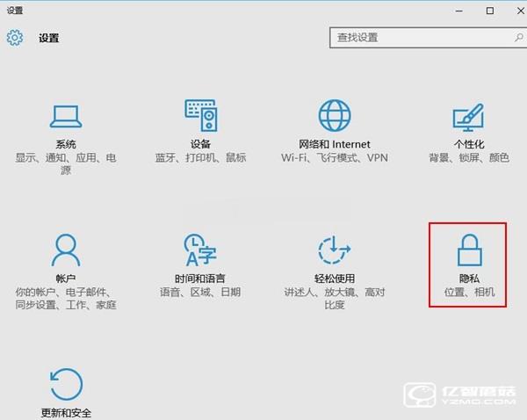Screen dimensions: 527x420
Task: Open the 个性化 paintbrush monitor icon
Action: tap(468, 118)
